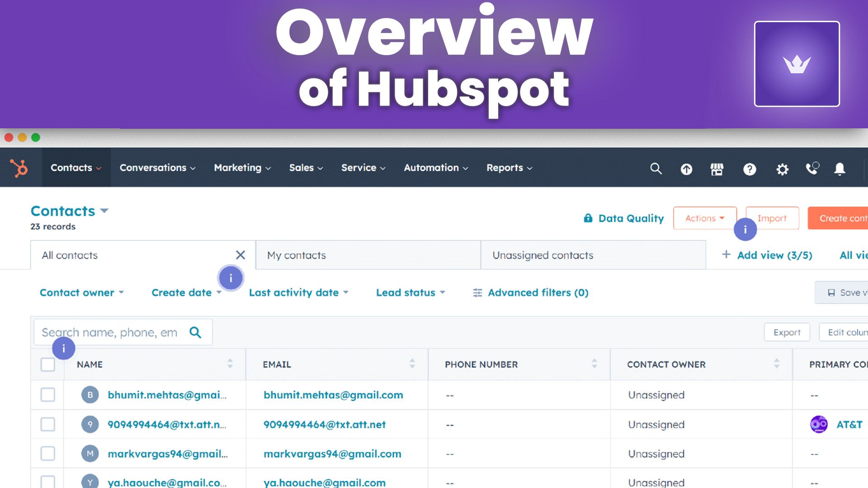Open the search magnifier in navbar
The height and width of the screenshot is (488, 868).
click(x=656, y=169)
